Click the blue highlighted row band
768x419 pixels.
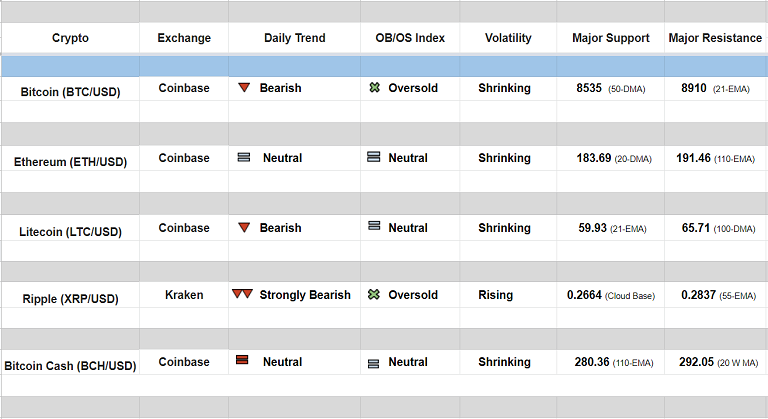[384, 66]
